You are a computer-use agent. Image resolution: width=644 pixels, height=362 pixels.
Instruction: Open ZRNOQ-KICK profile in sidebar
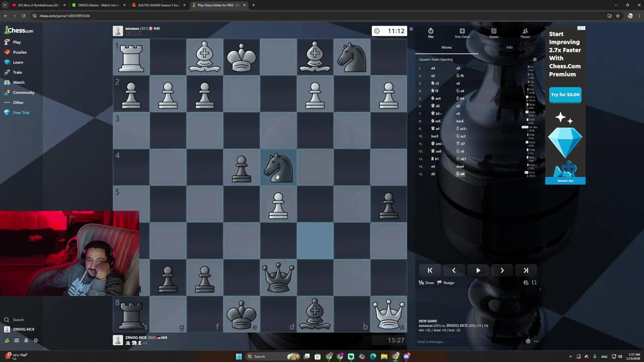click(19, 329)
